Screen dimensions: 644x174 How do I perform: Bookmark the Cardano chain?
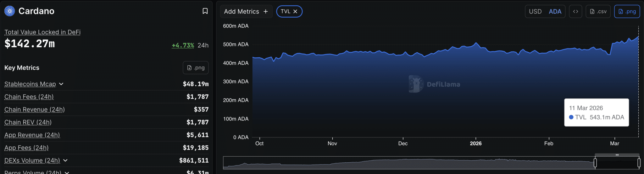pos(205,11)
